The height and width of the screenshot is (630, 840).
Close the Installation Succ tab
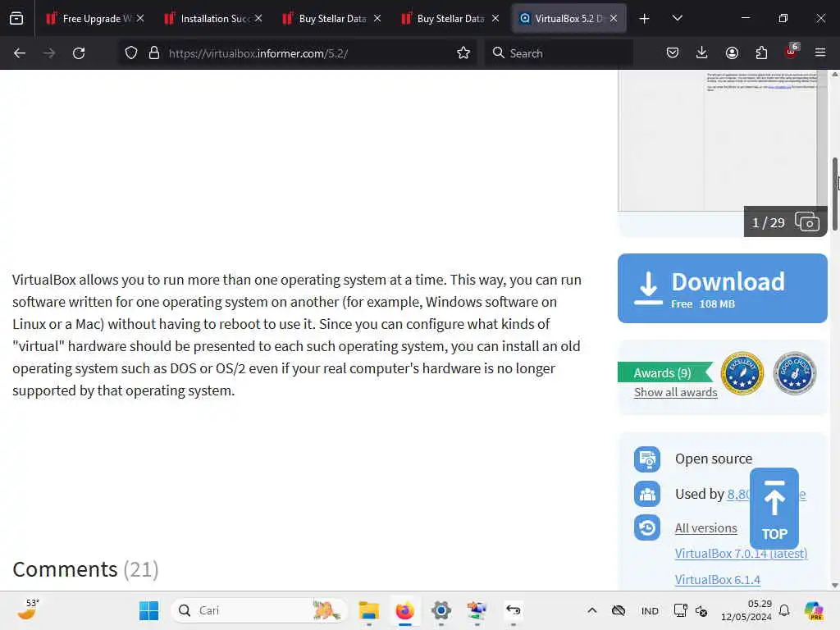point(258,18)
